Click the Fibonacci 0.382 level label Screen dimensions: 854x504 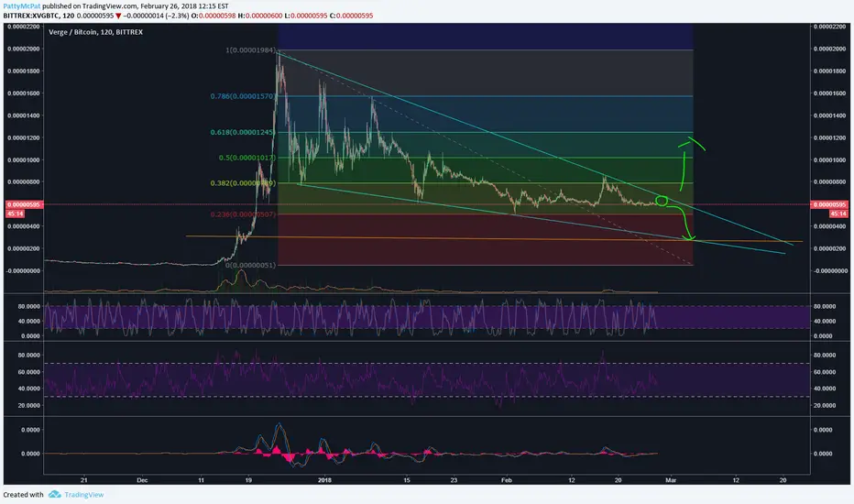243,183
